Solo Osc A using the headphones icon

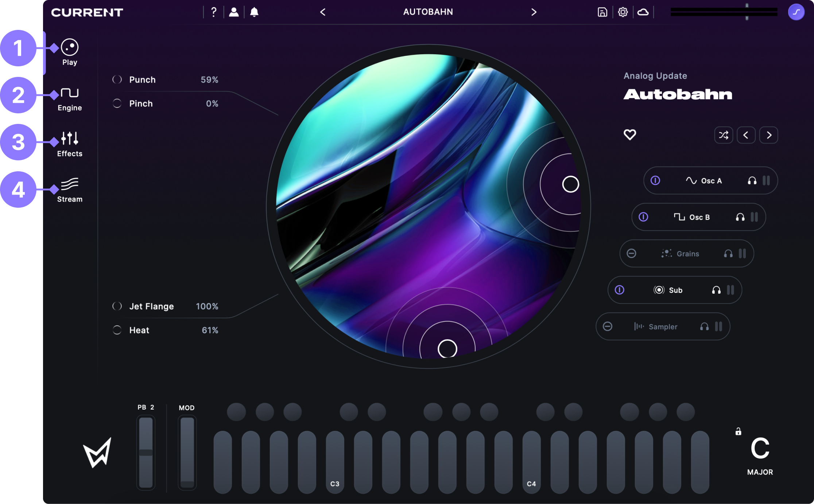pyautogui.click(x=752, y=181)
